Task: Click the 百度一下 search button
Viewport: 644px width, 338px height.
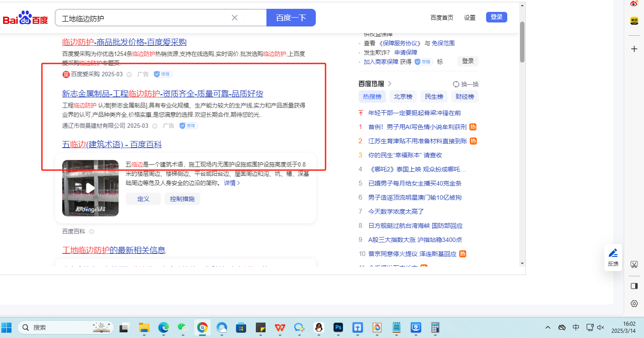Action: tap(291, 18)
